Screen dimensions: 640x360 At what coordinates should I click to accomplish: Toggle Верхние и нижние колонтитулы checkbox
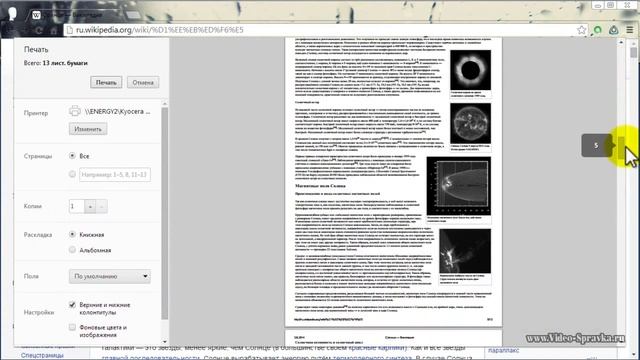tap(72, 304)
